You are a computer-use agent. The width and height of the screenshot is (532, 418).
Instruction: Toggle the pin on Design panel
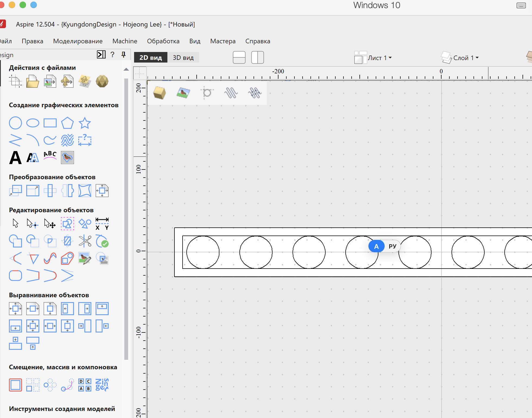(124, 55)
